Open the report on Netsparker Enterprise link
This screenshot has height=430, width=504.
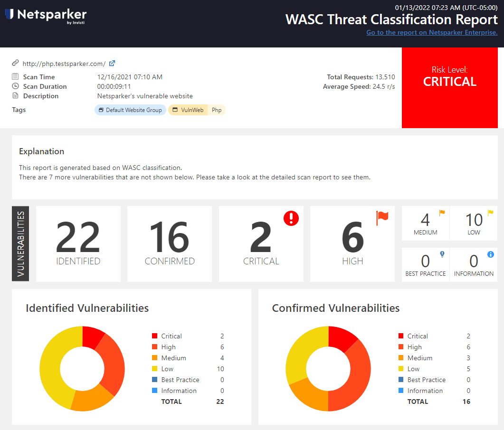432,32
